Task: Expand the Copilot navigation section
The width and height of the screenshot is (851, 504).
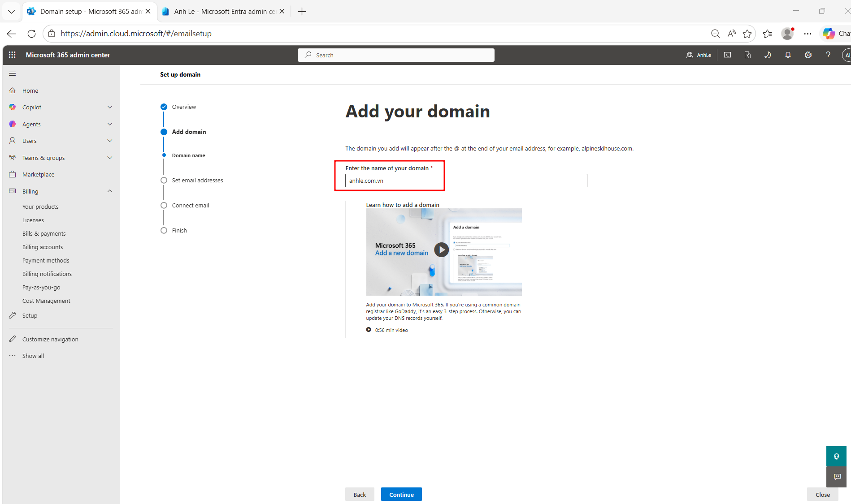Action: coord(110,107)
